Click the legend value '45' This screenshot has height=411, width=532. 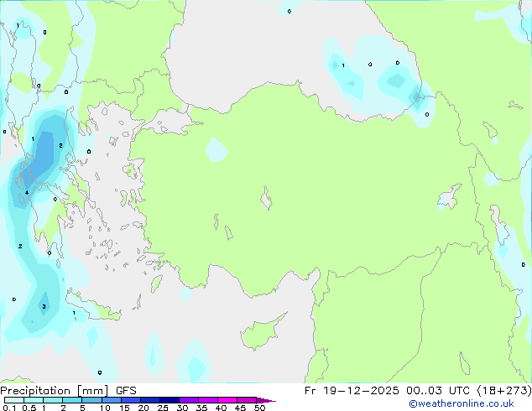tap(240, 408)
